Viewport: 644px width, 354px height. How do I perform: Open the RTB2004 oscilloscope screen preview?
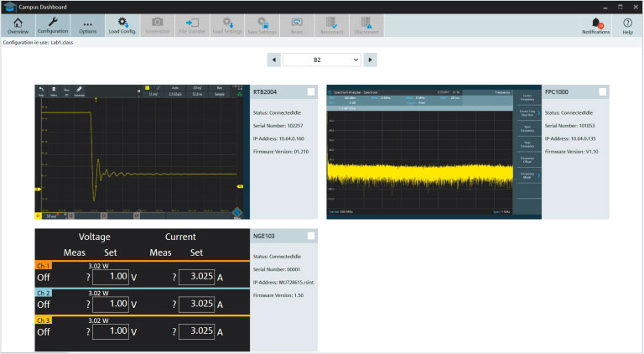[142, 151]
